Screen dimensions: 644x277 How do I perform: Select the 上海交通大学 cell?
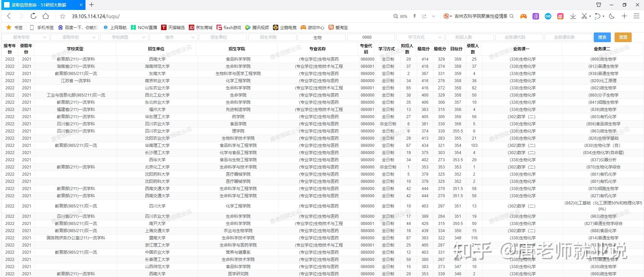pyautogui.click(x=157, y=231)
